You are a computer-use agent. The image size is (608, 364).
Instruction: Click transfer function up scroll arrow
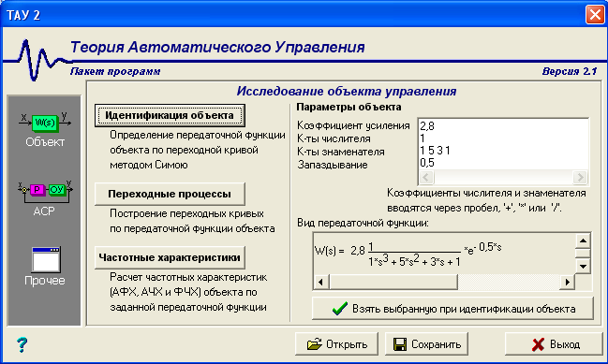(583, 240)
